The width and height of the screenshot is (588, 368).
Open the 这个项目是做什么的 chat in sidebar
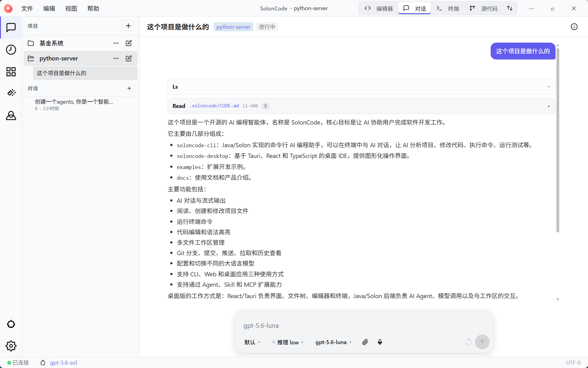coord(85,73)
